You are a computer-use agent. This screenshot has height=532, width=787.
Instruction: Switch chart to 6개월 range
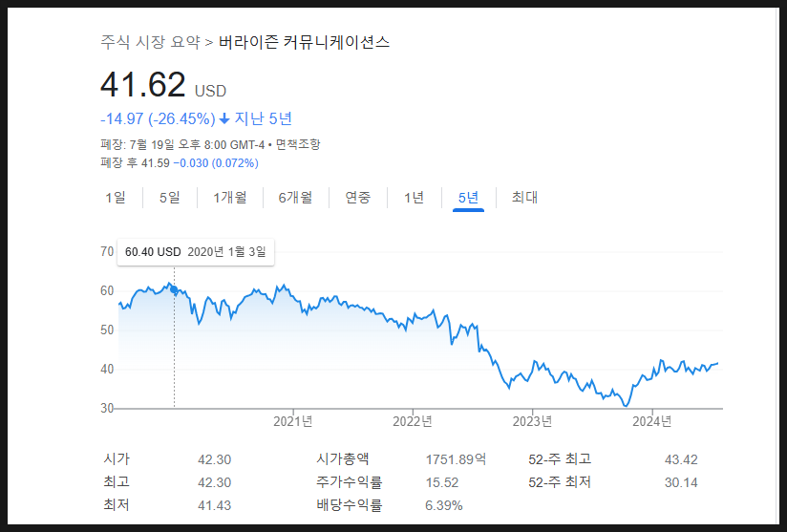pos(296,198)
